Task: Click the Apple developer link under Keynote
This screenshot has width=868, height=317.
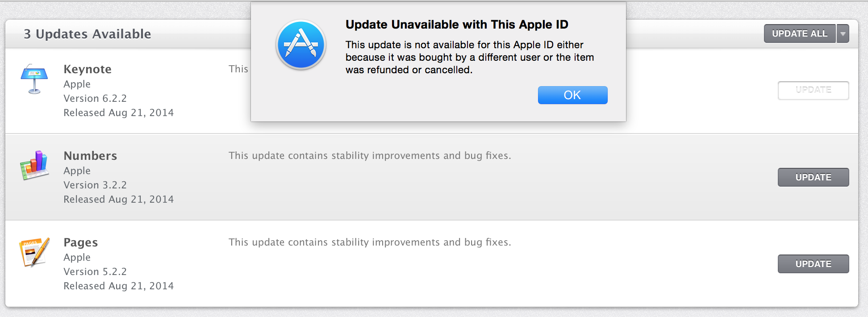Action: (x=77, y=84)
